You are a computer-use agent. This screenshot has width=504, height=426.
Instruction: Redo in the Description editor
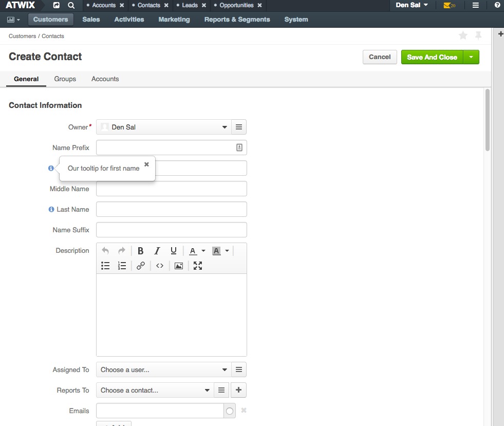click(121, 250)
